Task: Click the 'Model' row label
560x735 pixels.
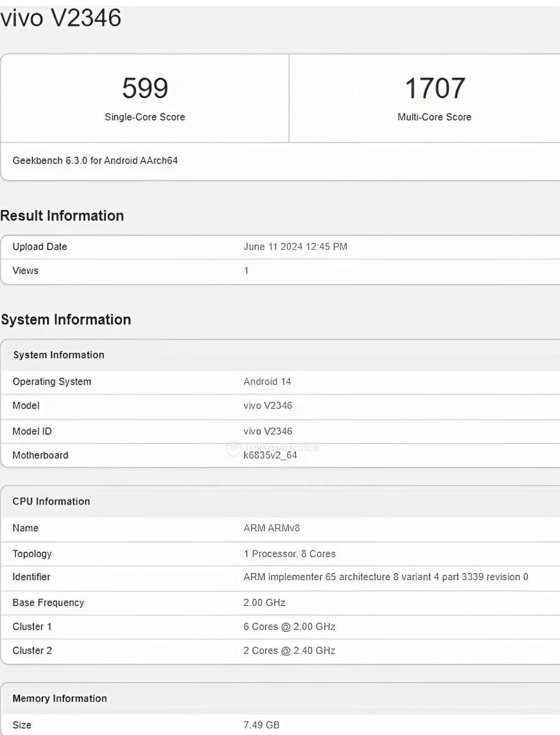Action: (x=26, y=405)
